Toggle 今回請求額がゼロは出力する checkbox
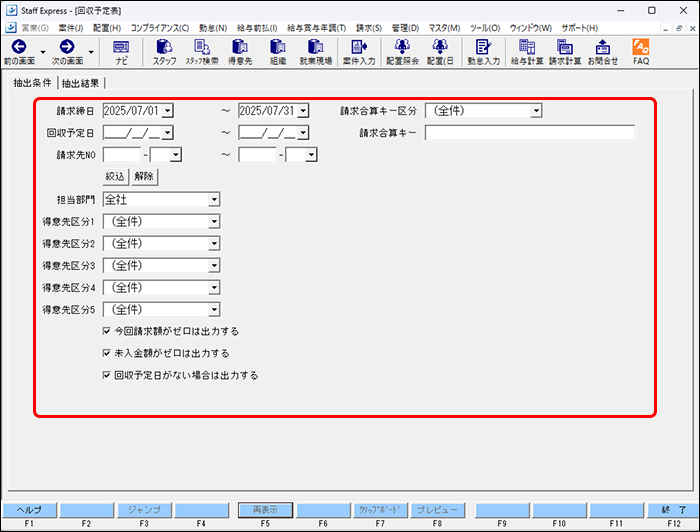Viewport: 700px width, 532px height. [x=106, y=331]
